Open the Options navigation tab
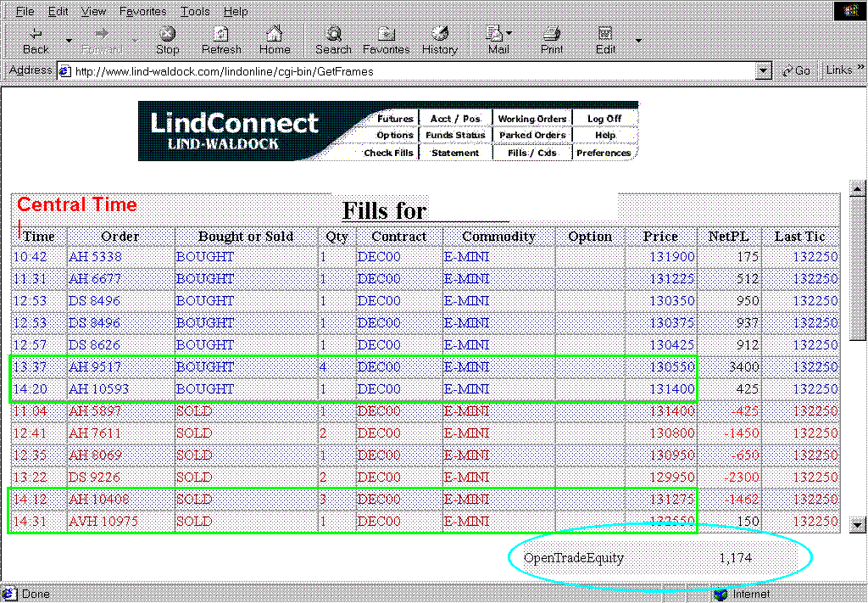Viewport: 868px width, 603px height. point(395,135)
